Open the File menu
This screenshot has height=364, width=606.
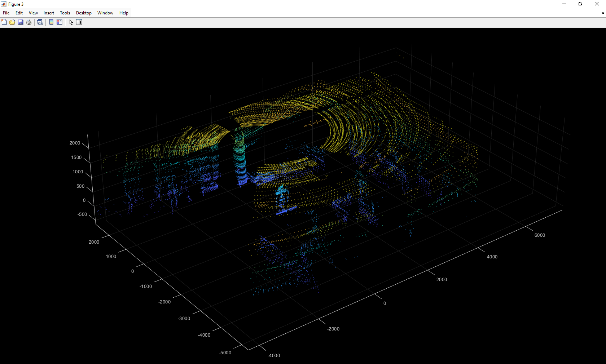6,13
